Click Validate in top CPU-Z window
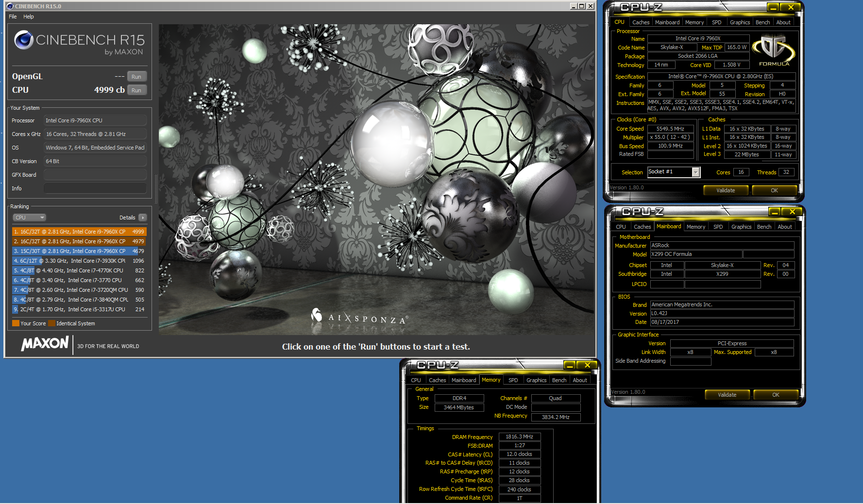The height and width of the screenshot is (504, 863). tap(726, 190)
